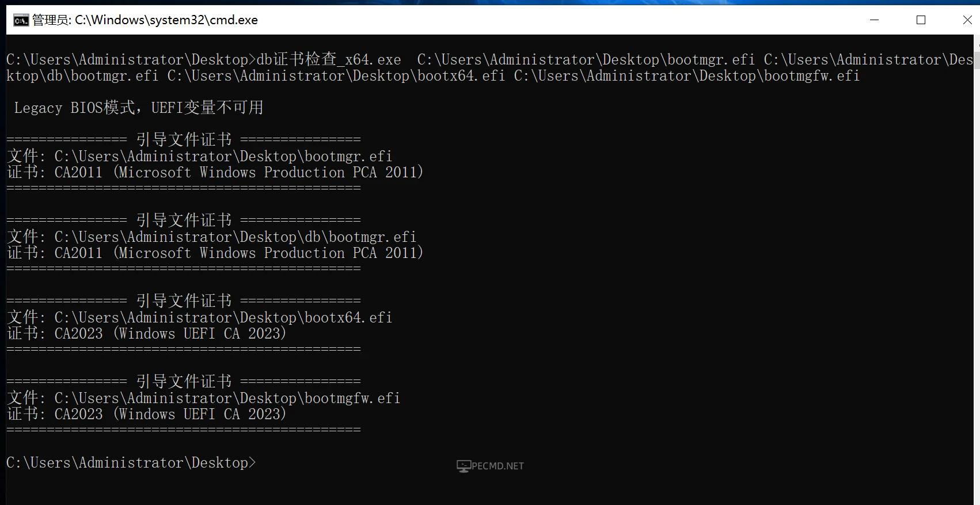Click the Desktop\bootmgr.efi file path line
Screen dimensions: 980x505
(x=199, y=156)
